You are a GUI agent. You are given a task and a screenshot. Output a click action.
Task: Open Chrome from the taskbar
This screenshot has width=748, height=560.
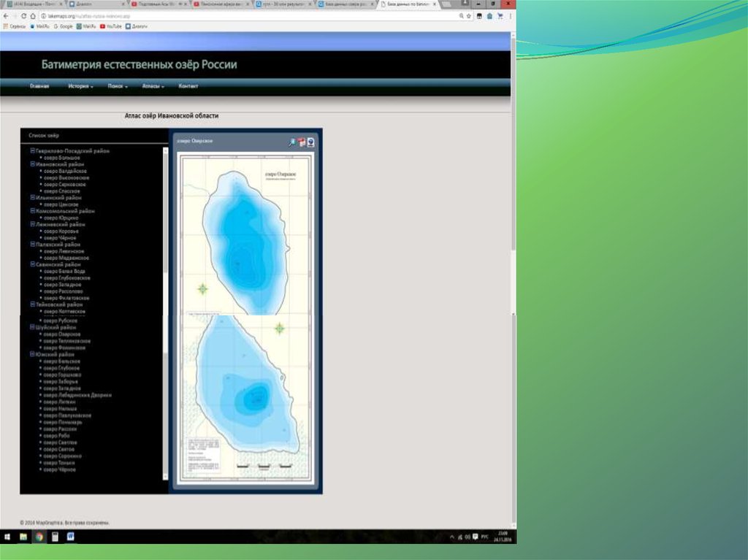pos(39,537)
